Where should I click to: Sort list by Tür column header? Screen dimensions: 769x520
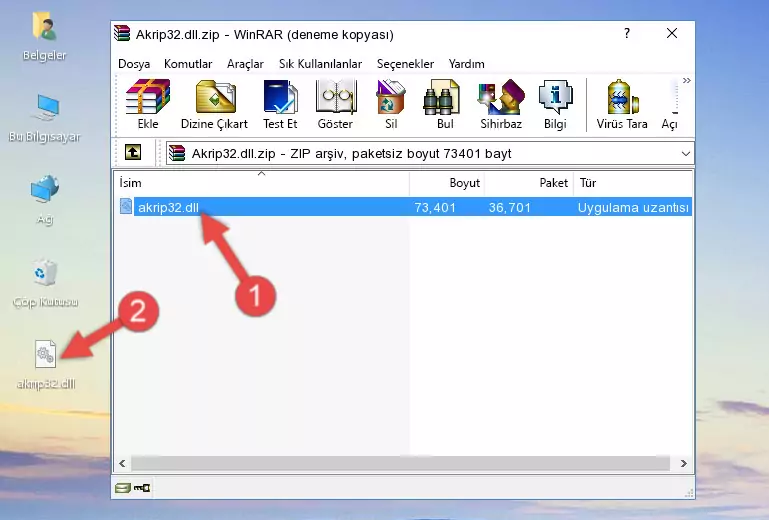633,183
